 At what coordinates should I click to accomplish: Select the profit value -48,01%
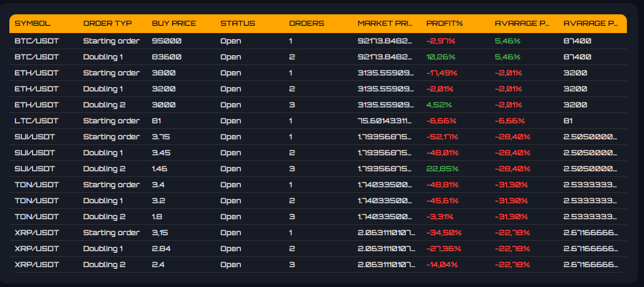[442, 153]
